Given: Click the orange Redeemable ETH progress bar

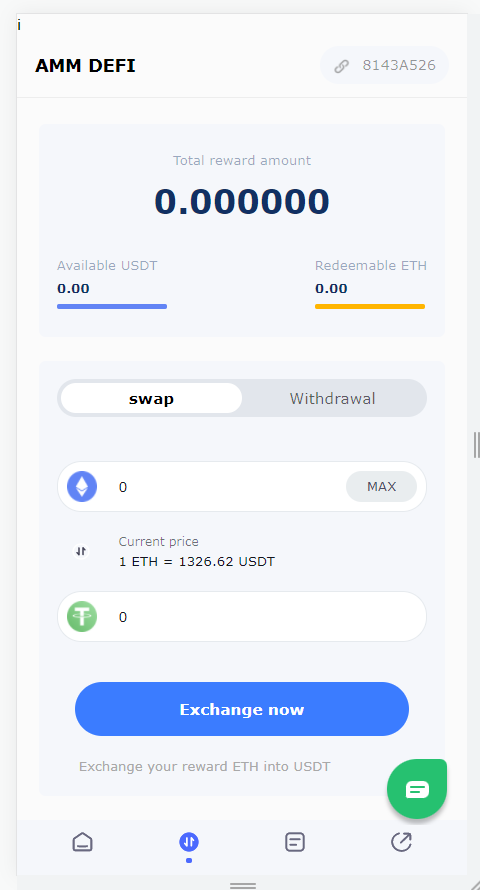Looking at the screenshot, I should coord(370,307).
